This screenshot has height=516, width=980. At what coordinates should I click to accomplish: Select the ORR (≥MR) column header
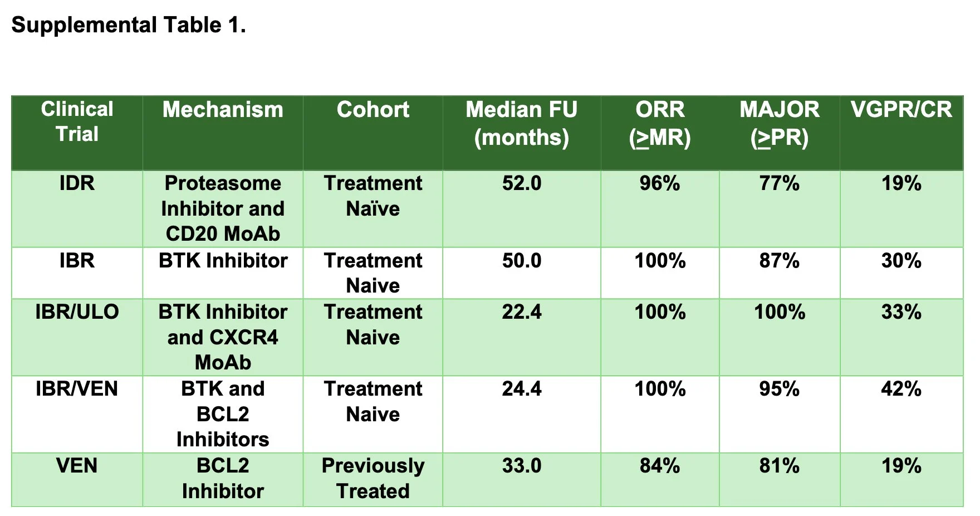660,123
